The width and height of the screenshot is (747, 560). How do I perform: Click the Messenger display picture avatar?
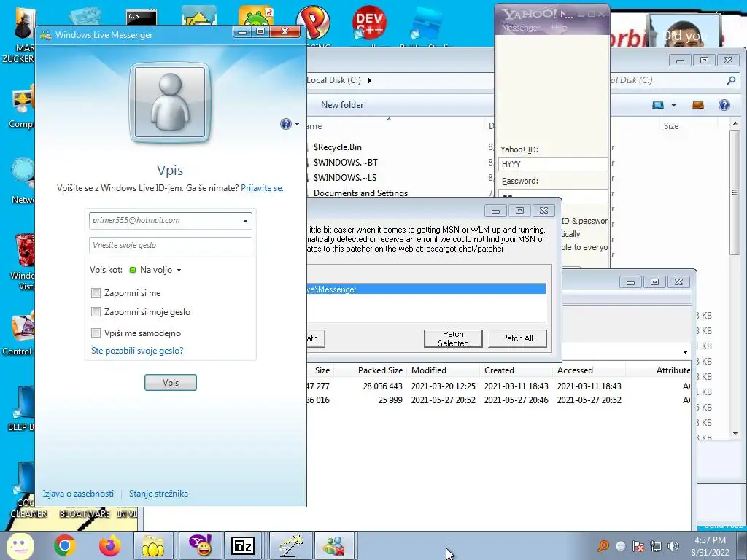[170, 102]
